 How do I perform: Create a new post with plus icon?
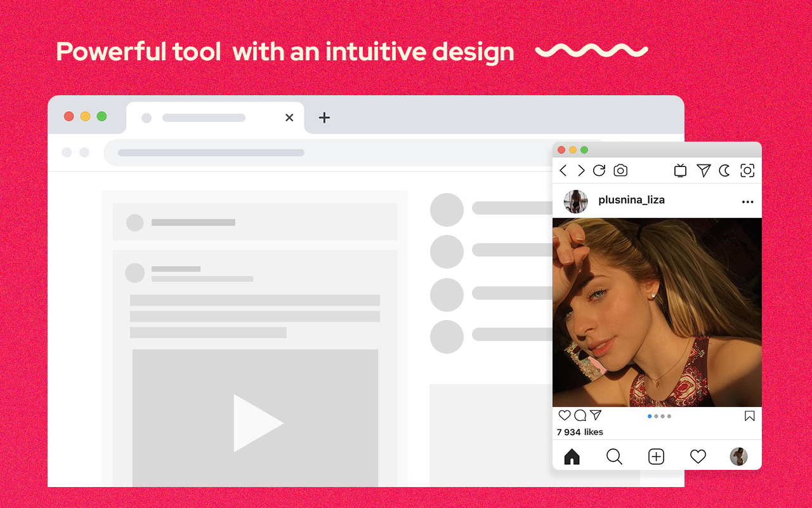click(656, 457)
